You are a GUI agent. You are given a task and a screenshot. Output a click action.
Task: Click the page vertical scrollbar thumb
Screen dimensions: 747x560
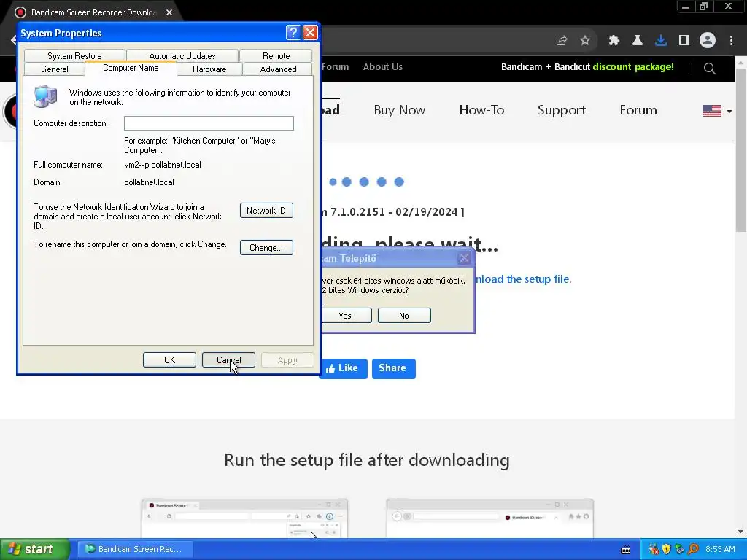click(740, 150)
